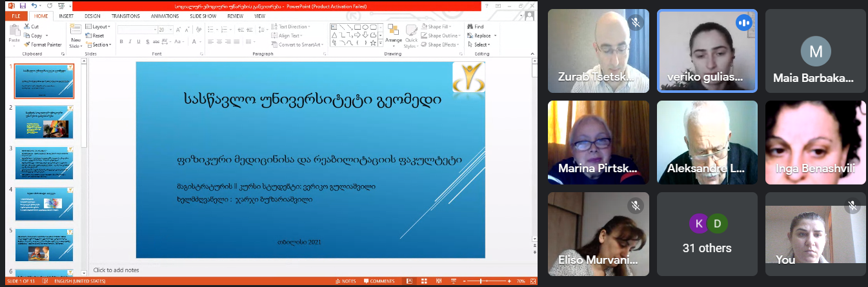868x287 pixels.
Task: Click the zoom slider in status bar
Action: (x=487, y=281)
